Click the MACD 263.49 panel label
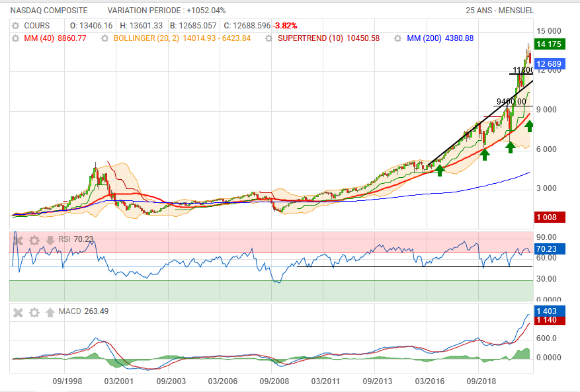The width and height of the screenshot is (580, 392). pos(83,311)
